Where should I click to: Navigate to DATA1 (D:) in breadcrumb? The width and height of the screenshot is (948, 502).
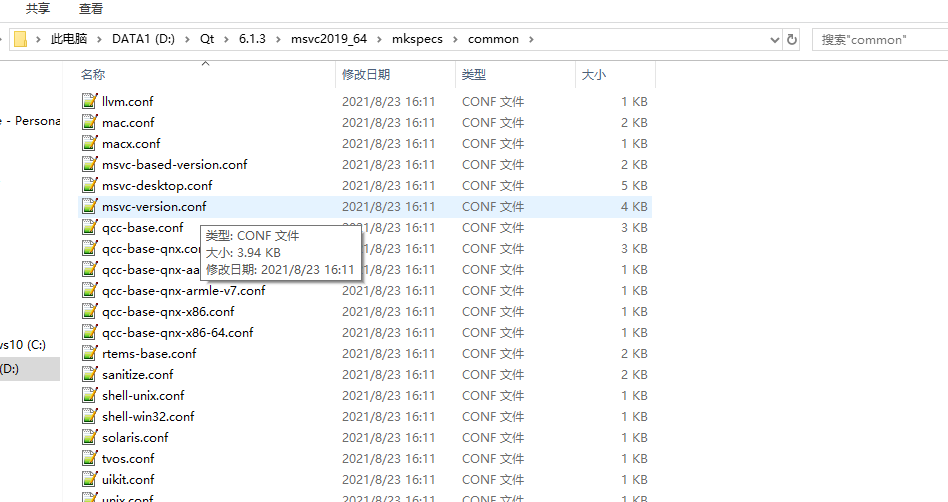point(143,39)
